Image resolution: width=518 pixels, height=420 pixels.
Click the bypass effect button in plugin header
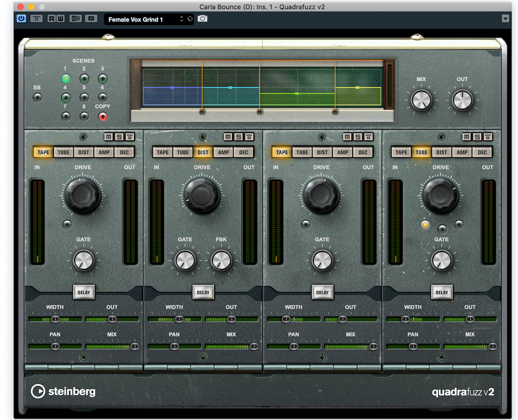[x=36, y=19]
